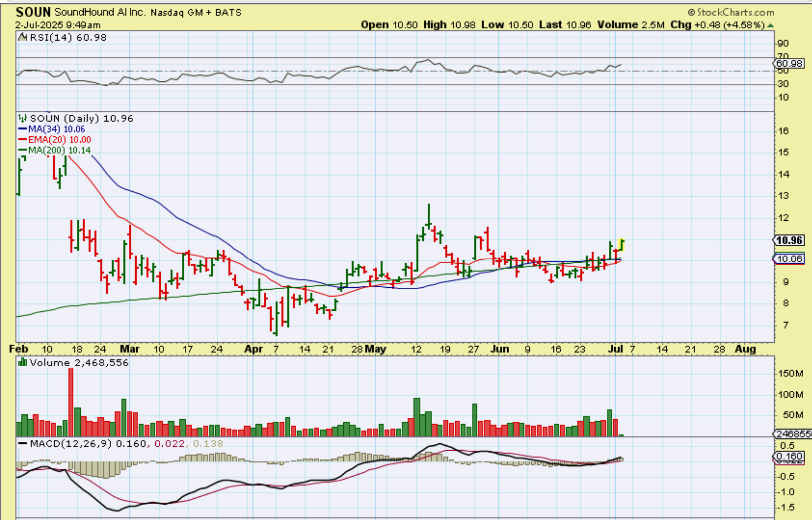
Task: Click the green up-arrow beside Chg percentage
Action: coord(770,25)
